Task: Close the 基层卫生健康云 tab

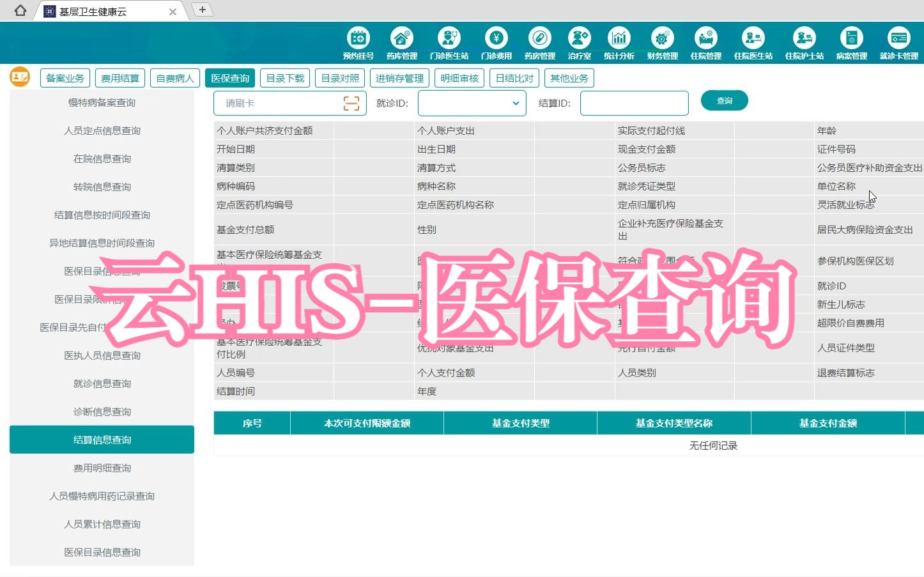Action: (x=173, y=12)
